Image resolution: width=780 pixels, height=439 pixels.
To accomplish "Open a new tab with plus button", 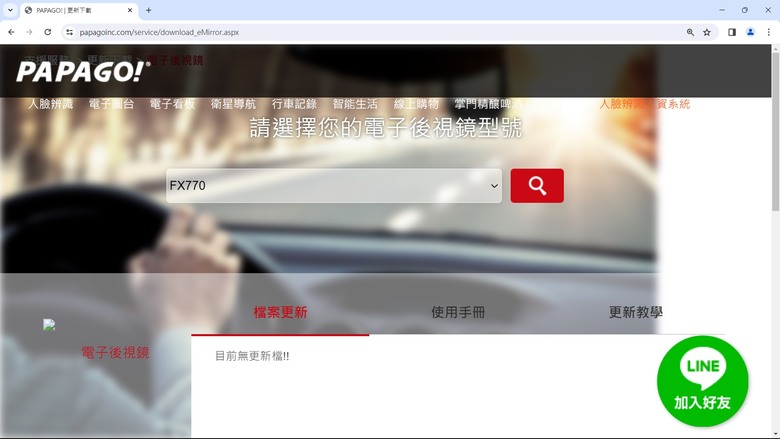I will [x=148, y=10].
